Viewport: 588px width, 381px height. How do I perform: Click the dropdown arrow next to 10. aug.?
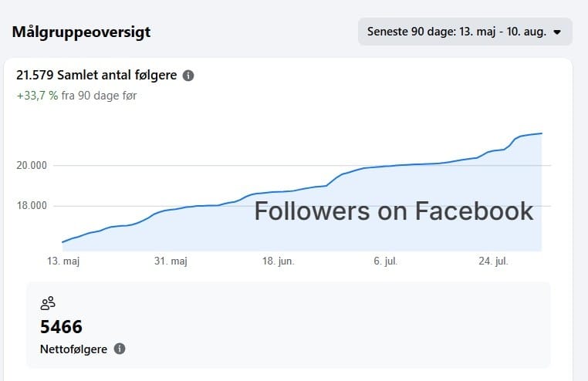coord(557,32)
